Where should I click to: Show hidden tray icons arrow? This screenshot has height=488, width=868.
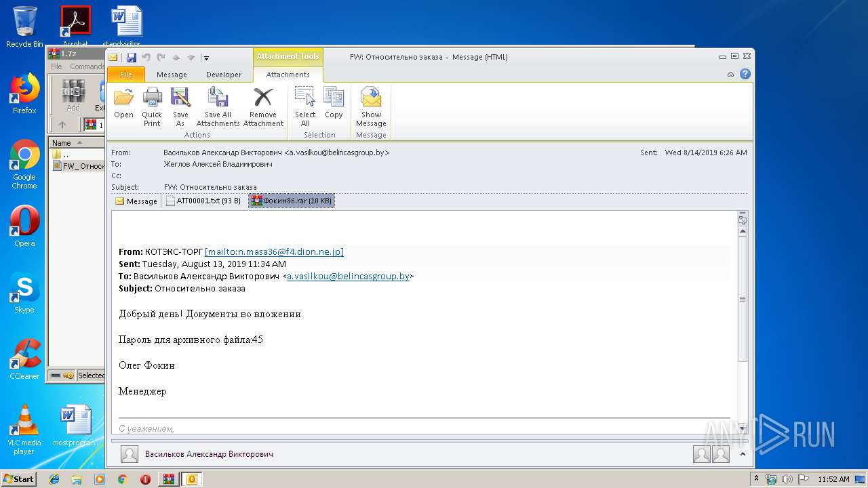[757, 479]
